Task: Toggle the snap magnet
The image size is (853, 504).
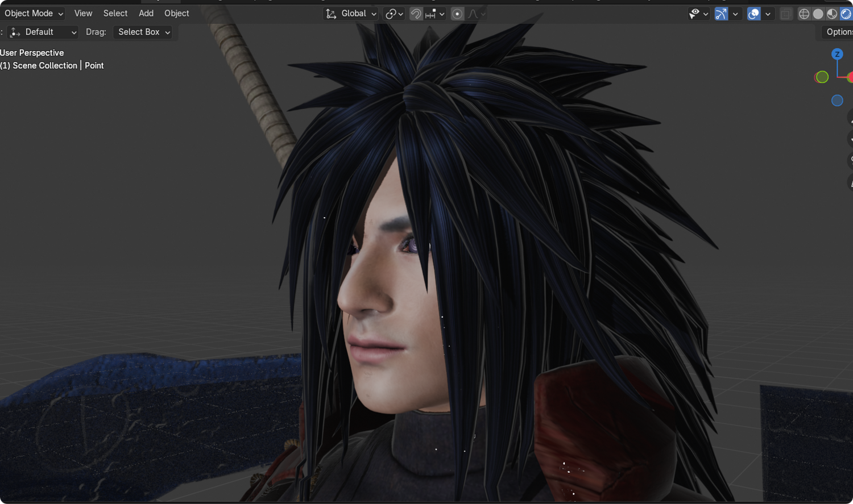Action: click(x=416, y=14)
